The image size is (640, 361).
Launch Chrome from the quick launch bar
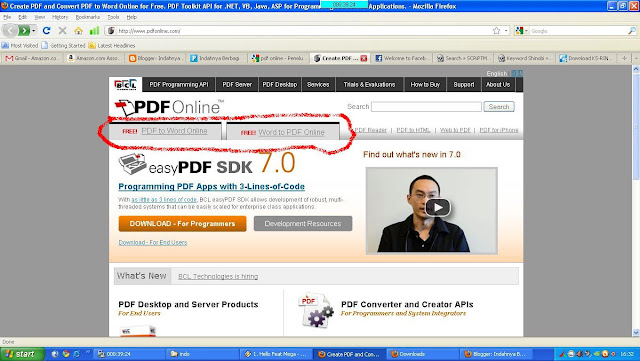point(66,354)
